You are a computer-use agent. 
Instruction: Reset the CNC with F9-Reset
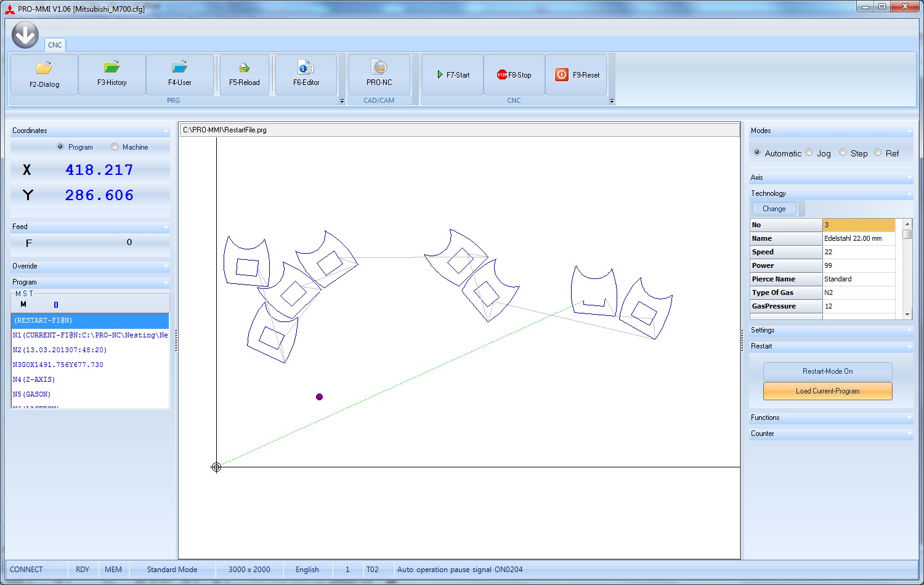pyautogui.click(x=577, y=75)
